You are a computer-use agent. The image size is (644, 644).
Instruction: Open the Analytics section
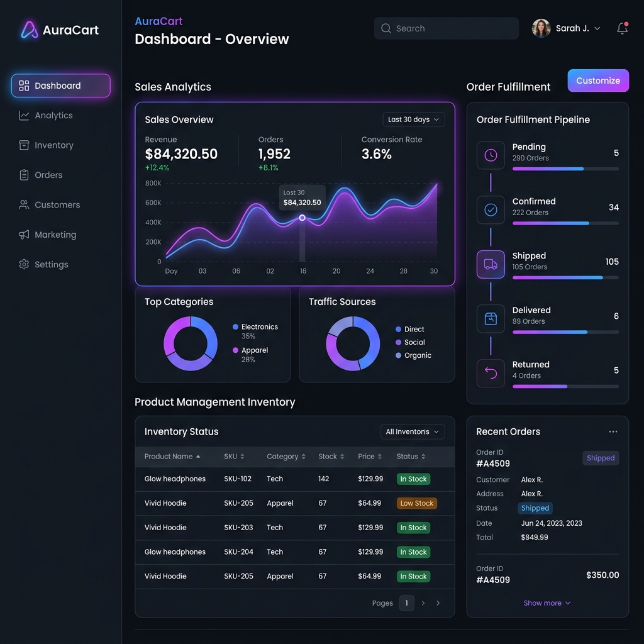[x=45, y=116]
